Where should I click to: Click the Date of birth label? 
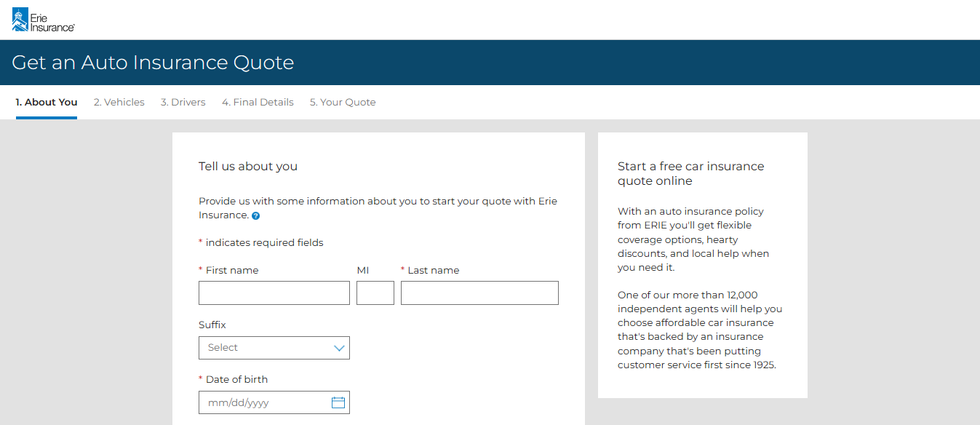pos(236,380)
